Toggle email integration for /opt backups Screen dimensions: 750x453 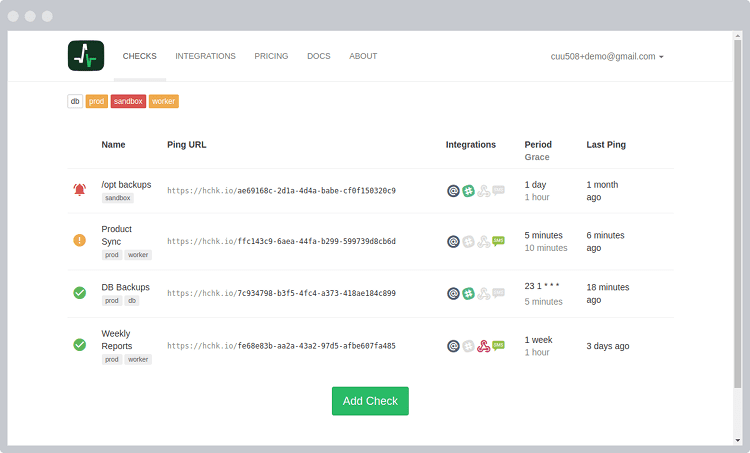tap(453, 190)
